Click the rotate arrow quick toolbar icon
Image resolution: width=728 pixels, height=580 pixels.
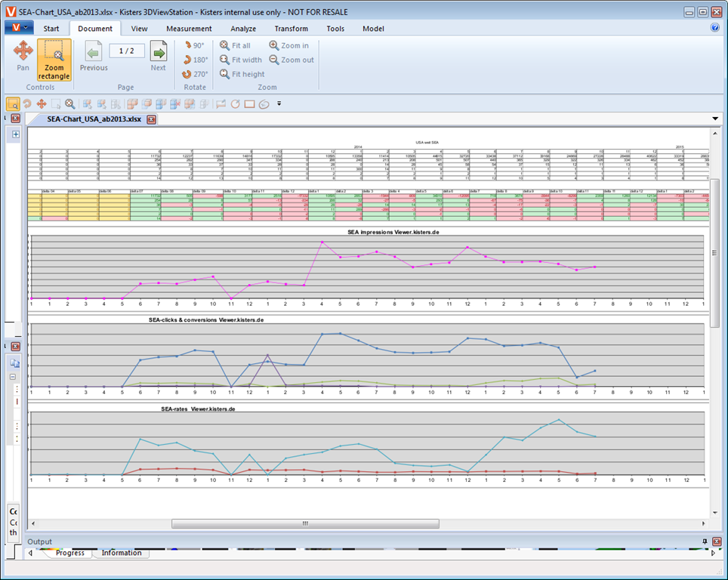point(27,104)
